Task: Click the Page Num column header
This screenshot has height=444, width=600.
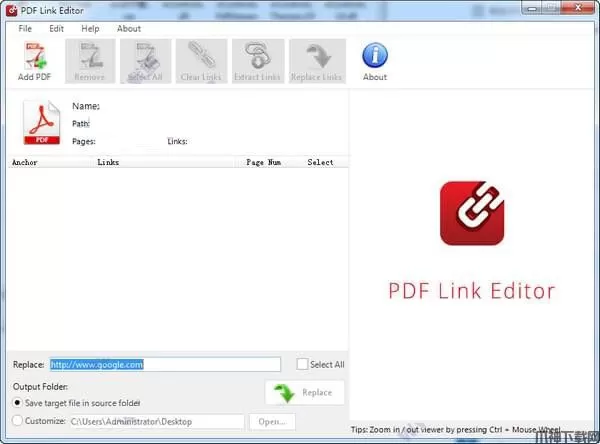Action: tap(263, 162)
